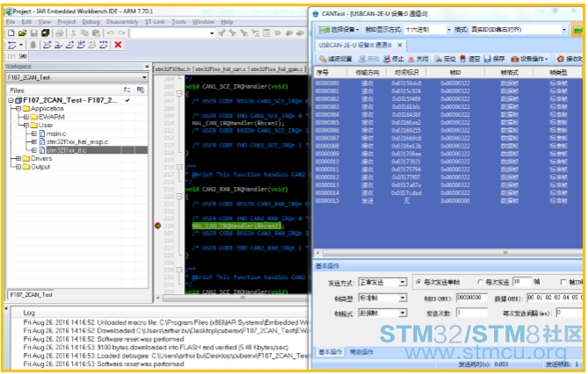588x374 pixels.
Task: Click the Run to Cursor debug icon
Action: click(x=92, y=45)
